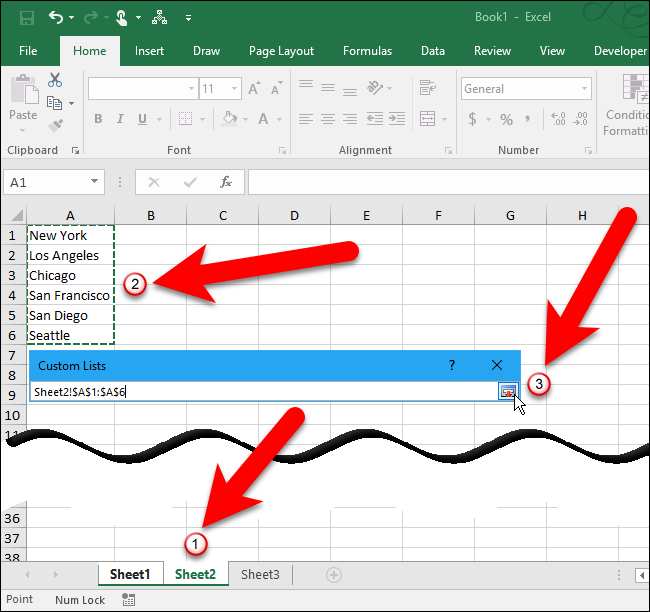650x612 pixels.
Task: Open the Font group dialog launcher
Action: (x=282, y=150)
